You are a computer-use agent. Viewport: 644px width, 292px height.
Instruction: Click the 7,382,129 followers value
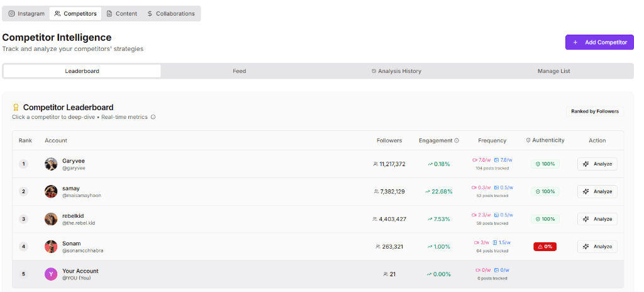click(392, 192)
